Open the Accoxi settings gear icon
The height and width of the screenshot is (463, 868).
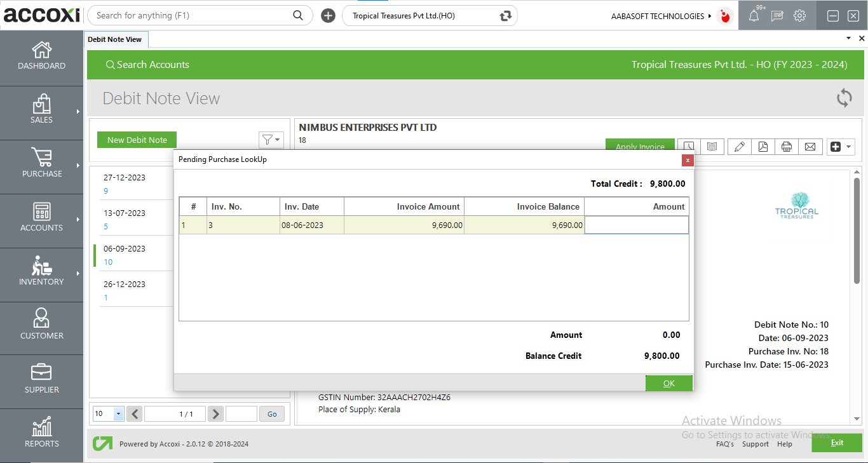[800, 15]
